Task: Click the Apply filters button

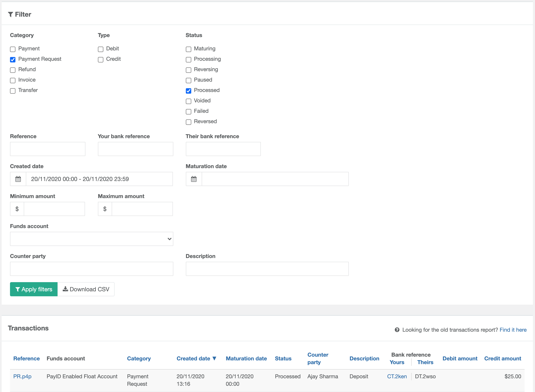Action: coord(34,289)
